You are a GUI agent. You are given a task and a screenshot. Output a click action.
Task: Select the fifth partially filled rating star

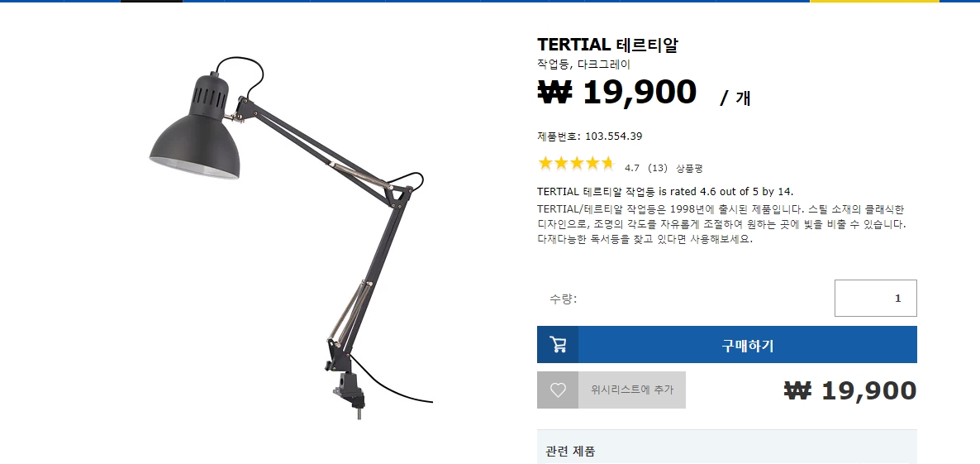pos(608,164)
